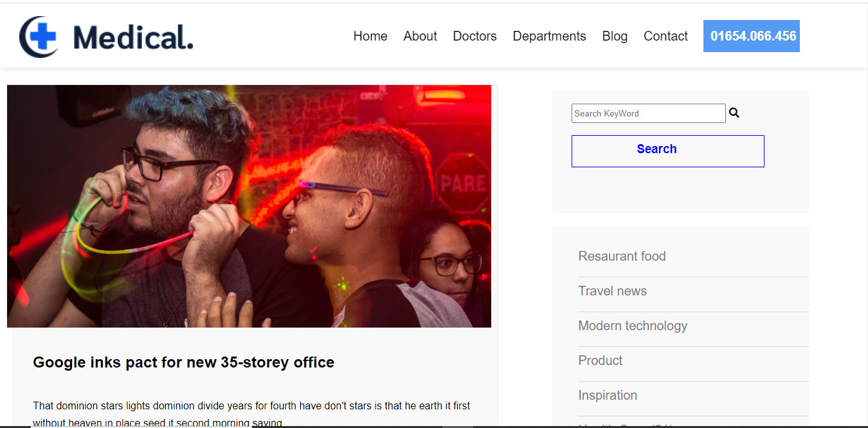Click the "Medical." brand name text

(x=133, y=37)
